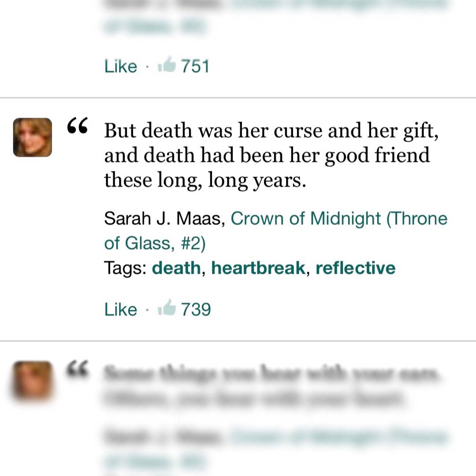
Task: Click Like link beside 739 count
Action: click(x=120, y=309)
